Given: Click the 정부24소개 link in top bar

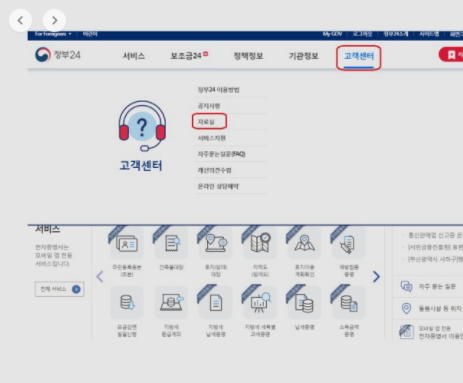Looking at the screenshot, I should pyautogui.click(x=396, y=34).
